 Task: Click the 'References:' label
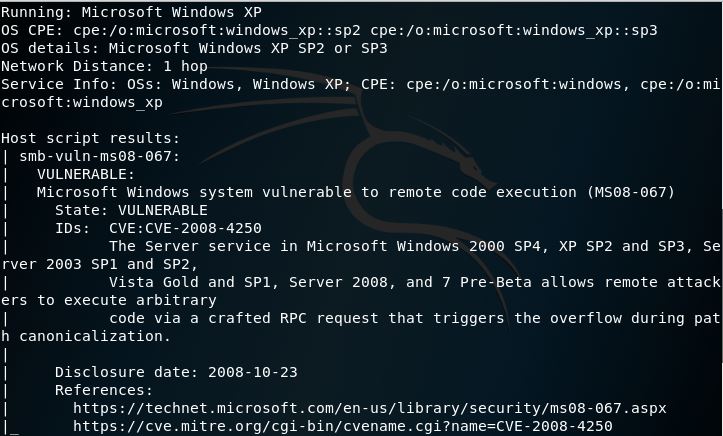[x=103, y=390]
